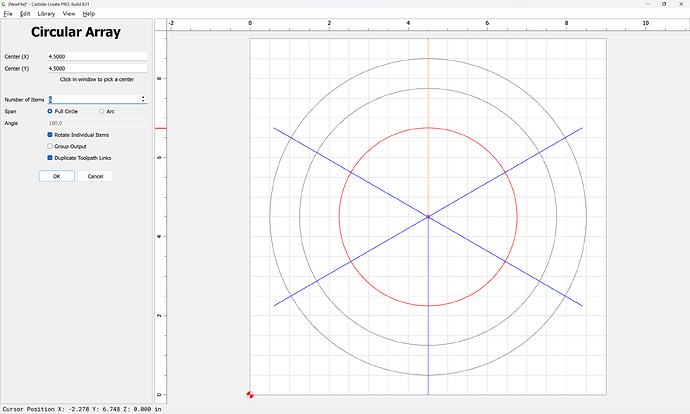Select the Arc span option
This screenshot has height=414, width=690.
(x=101, y=111)
